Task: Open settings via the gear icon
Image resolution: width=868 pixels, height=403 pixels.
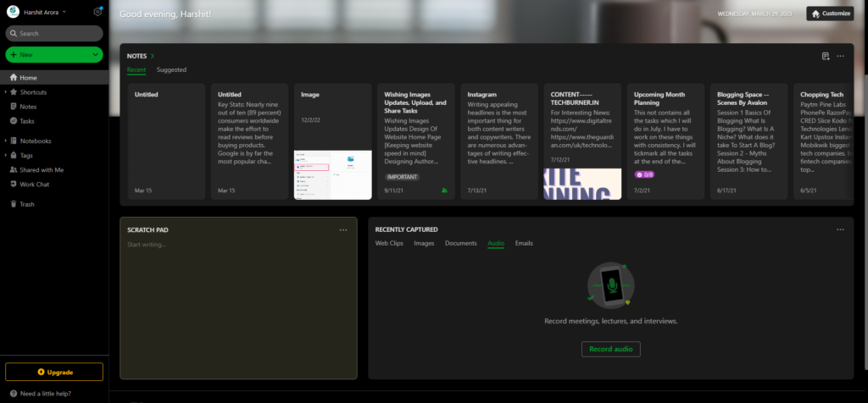Action: pos(98,12)
